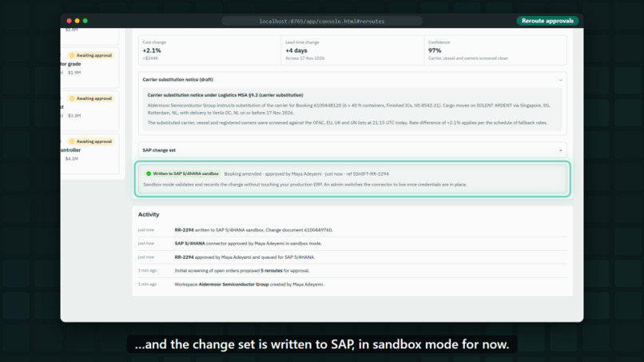Click the green maximize window button

pos(85,21)
